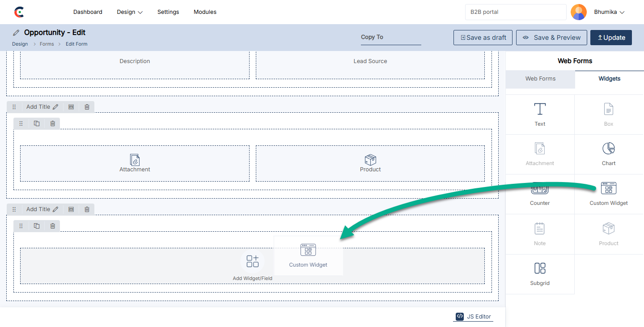Viewport: 644px width, 327px height.
Task: Open the Copy To dropdown
Action: 390,38
